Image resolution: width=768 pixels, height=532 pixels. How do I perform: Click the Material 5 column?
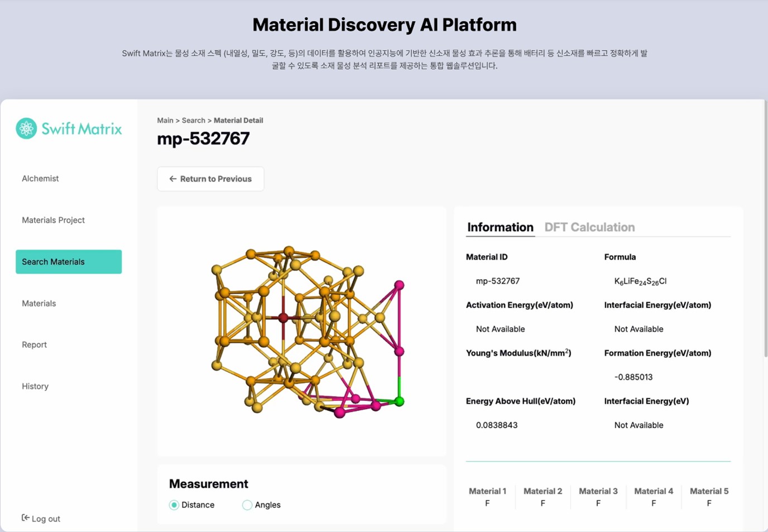[x=709, y=496]
